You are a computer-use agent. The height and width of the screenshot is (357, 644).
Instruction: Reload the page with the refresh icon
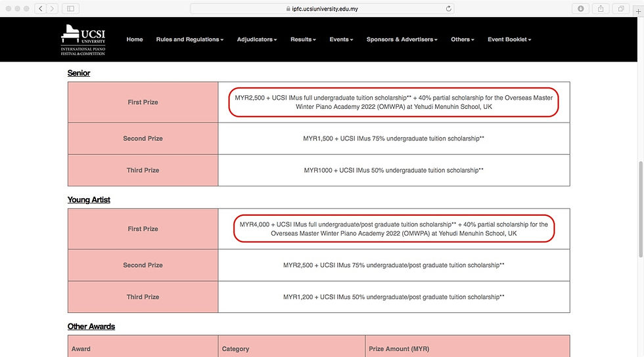[x=448, y=9]
